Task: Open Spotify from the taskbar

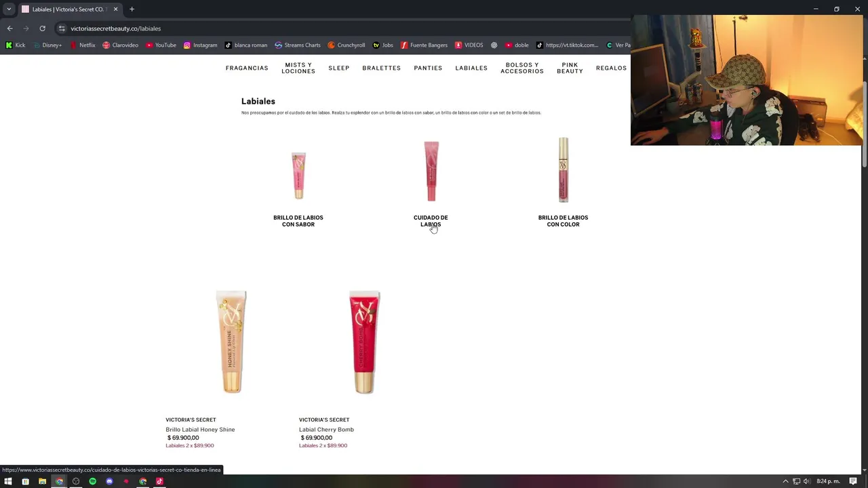Action: (x=92, y=481)
